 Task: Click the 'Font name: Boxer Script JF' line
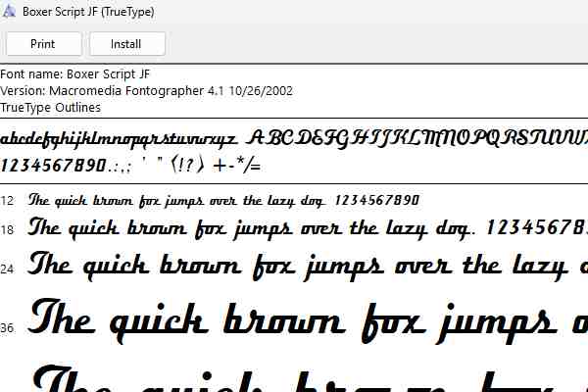click(75, 74)
